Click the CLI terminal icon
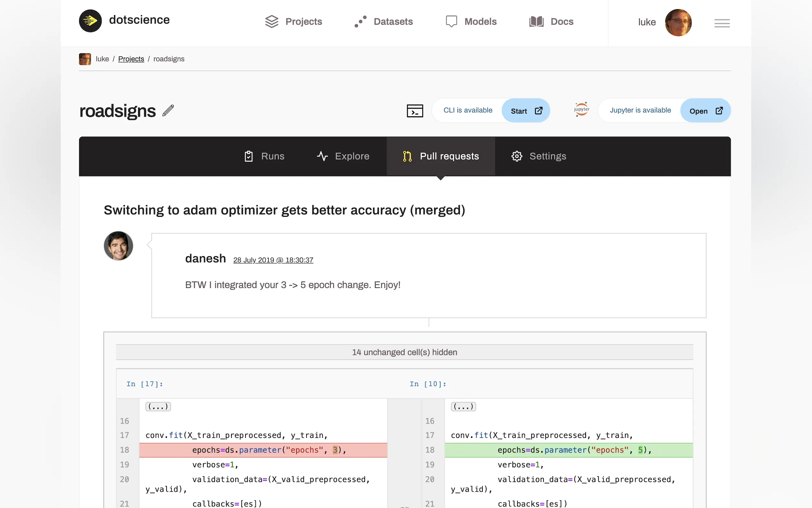Viewport: 812px width, 508px height. (x=415, y=111)
